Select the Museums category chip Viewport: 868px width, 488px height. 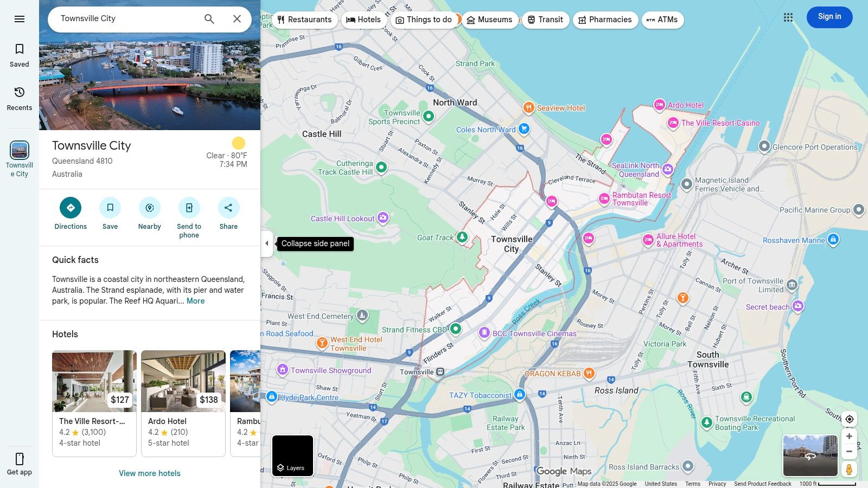(490, 20)
